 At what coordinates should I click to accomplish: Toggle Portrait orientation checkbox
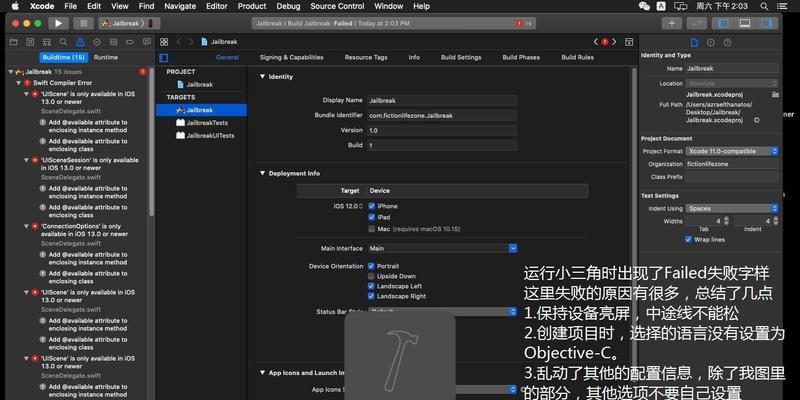pyautogui.click(x=371, y=266)
